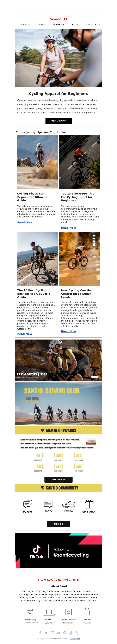
Task: Click the Unsubscribe link
Action: tap(75, 638)
